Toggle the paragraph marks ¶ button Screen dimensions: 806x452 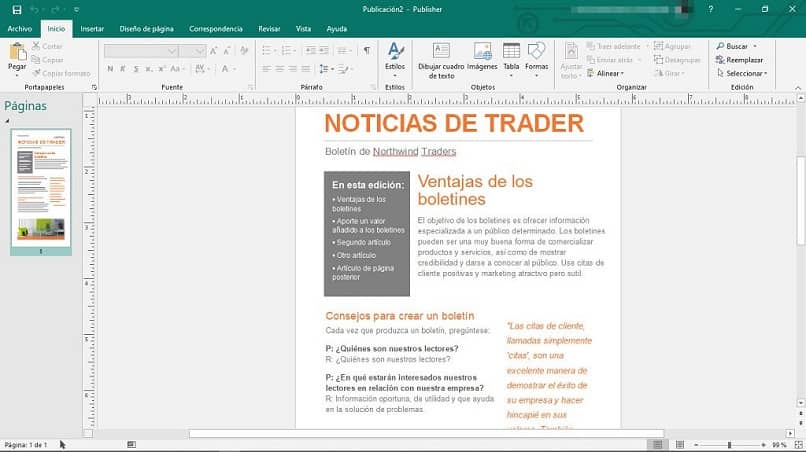367,50
